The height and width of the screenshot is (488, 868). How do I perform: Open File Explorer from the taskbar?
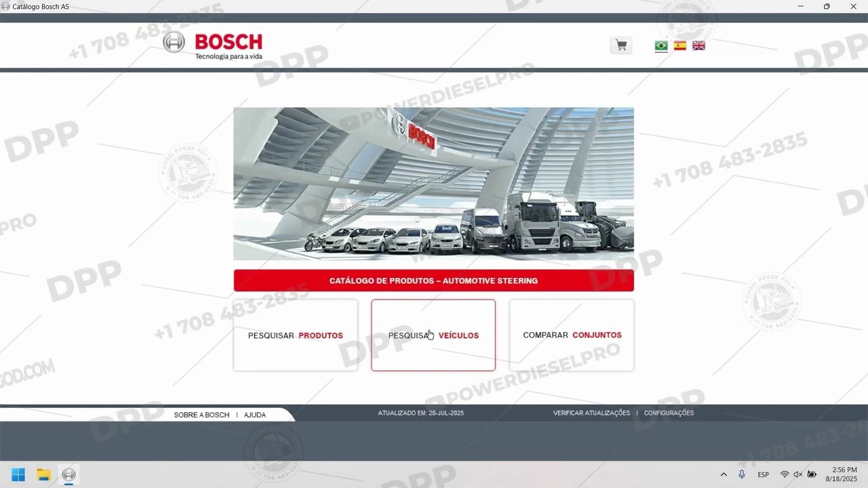pos(43,474)
